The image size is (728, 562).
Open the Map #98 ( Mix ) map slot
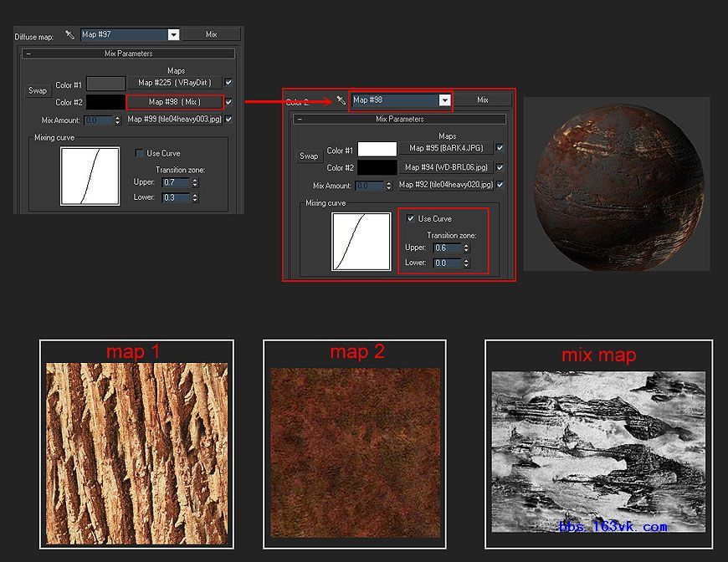click(x=175, y=102)
